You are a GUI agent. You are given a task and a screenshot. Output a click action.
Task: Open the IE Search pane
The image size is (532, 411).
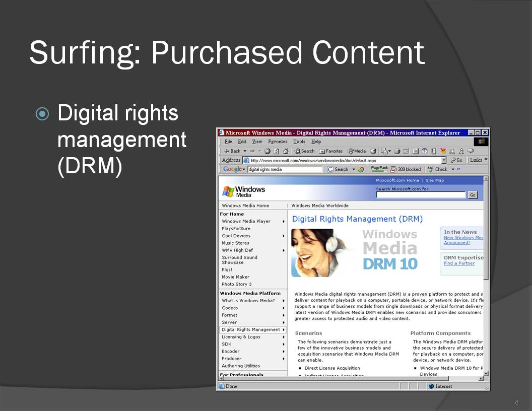(x=304, y=151)
